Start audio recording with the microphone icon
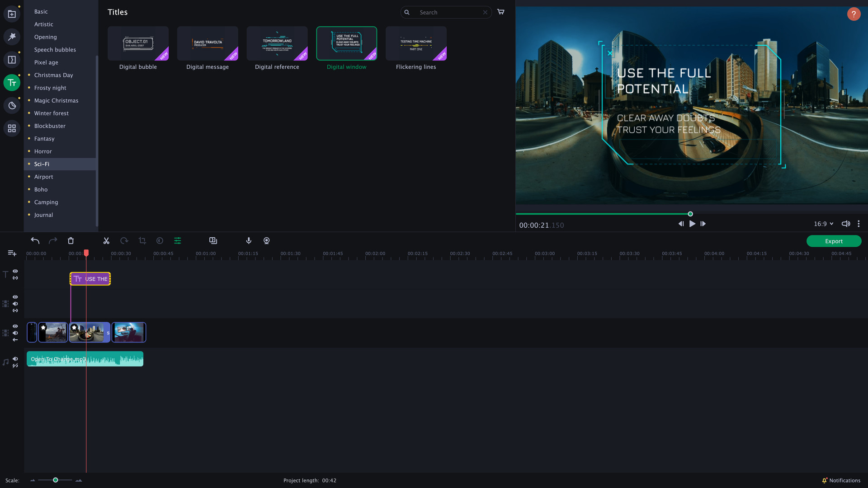 pyautogui.click(x=248, y=241)
